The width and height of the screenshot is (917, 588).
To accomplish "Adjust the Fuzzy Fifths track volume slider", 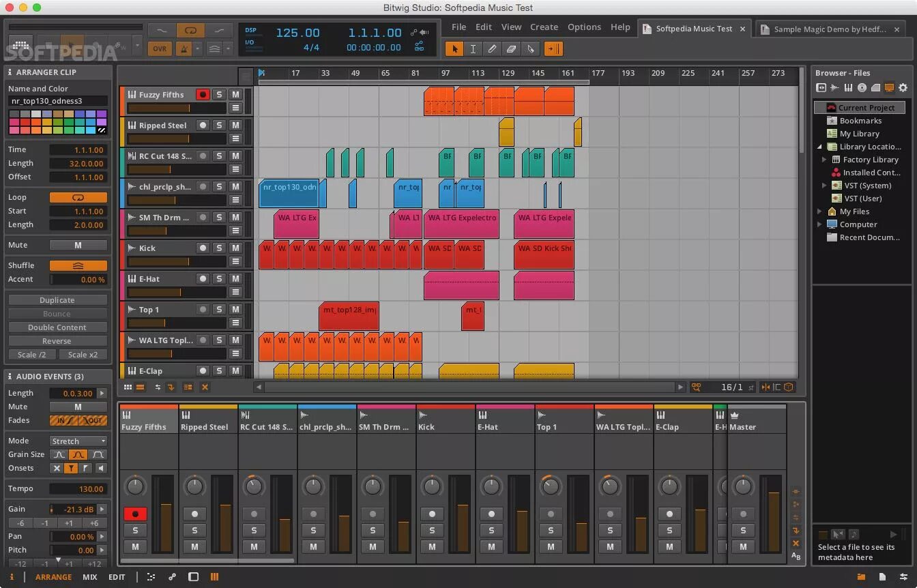I will pyautogui.click(x=177, y=108).
